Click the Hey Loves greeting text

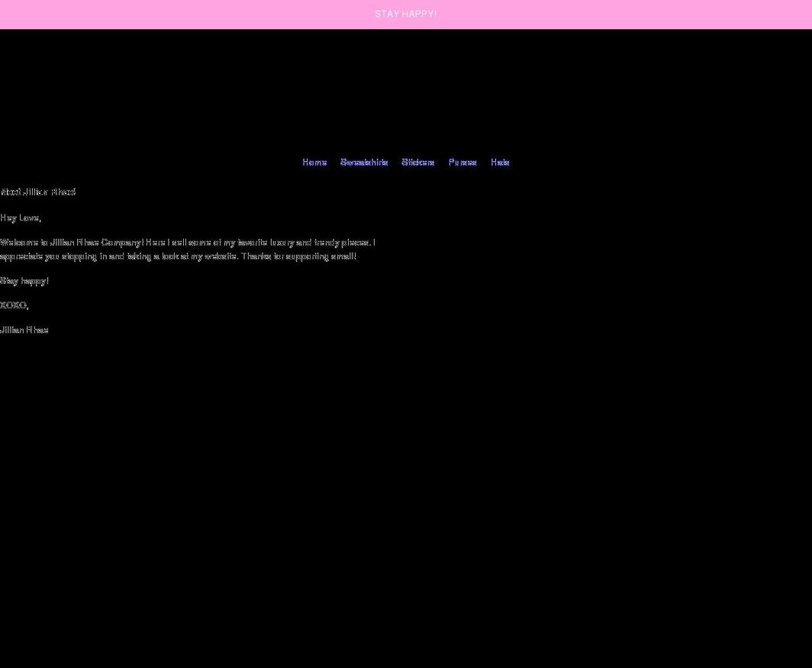tap(21, 218)
